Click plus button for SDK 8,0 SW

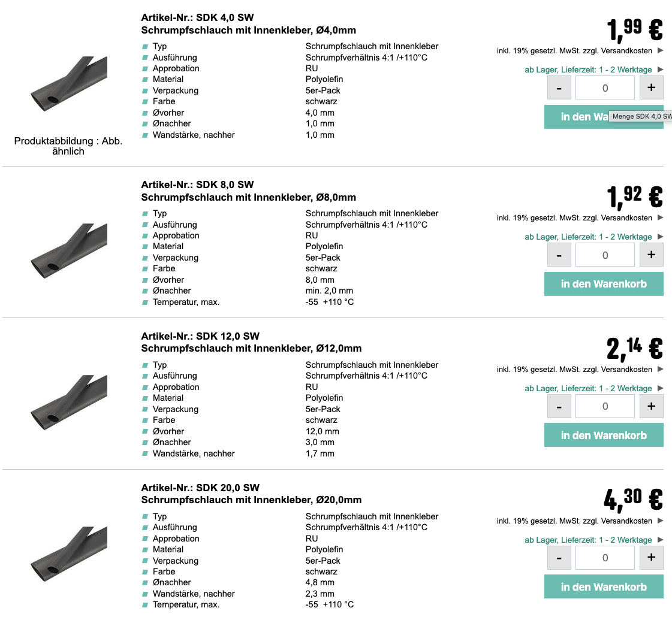pos(651,255)
